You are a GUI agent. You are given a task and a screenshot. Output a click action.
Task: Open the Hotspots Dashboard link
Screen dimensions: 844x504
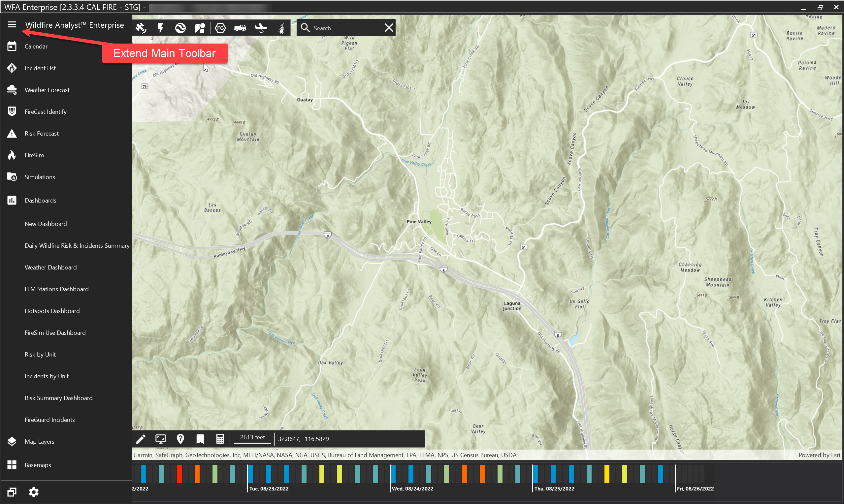point(52,311)
